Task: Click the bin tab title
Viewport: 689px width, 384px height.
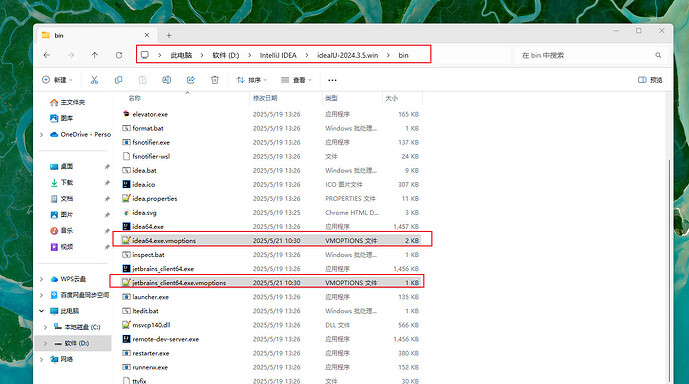Action: tap(59, 36)
